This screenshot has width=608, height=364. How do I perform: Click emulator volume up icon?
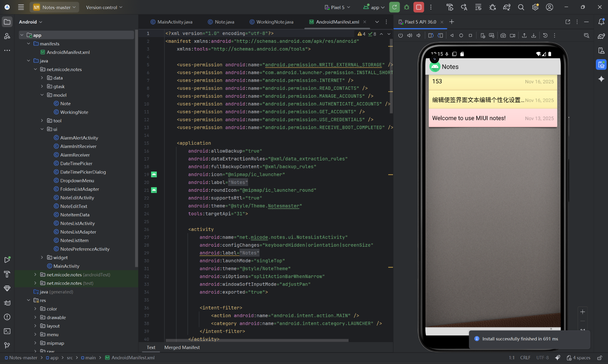[409, 35]
